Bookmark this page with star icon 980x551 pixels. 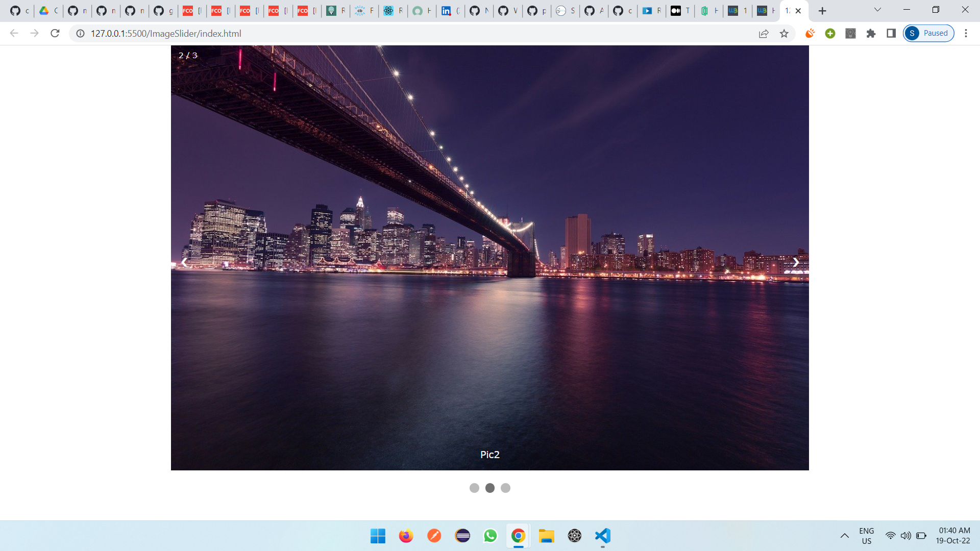click(784, 34)
